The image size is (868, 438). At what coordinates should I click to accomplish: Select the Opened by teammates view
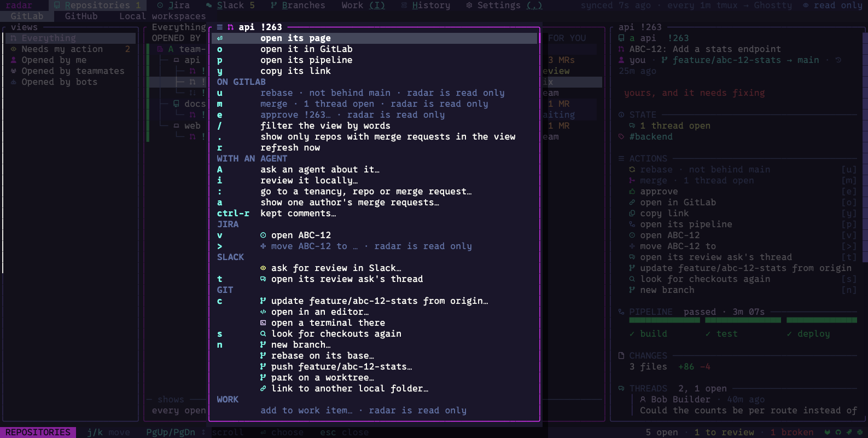71,71
